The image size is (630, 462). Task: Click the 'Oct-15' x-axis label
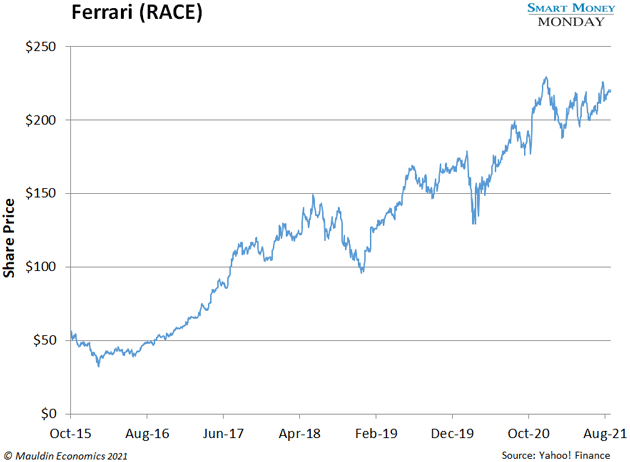(x=70, y=434)
